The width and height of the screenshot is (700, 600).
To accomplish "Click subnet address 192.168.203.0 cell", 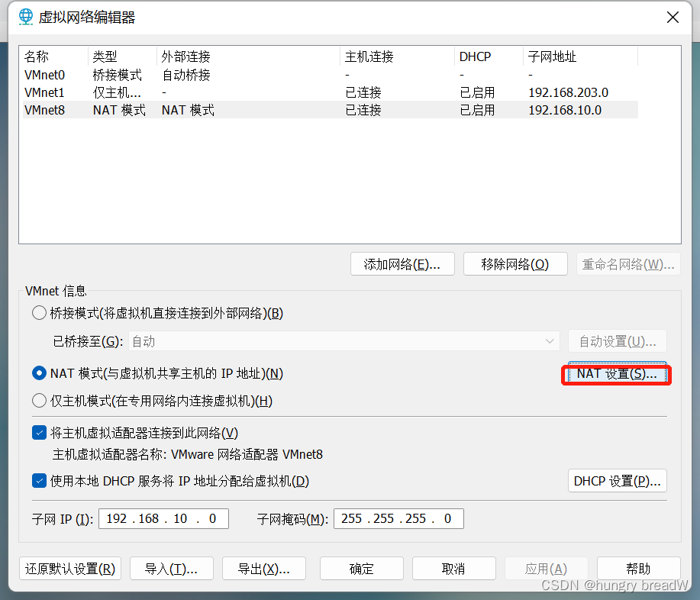I will 568,92.
